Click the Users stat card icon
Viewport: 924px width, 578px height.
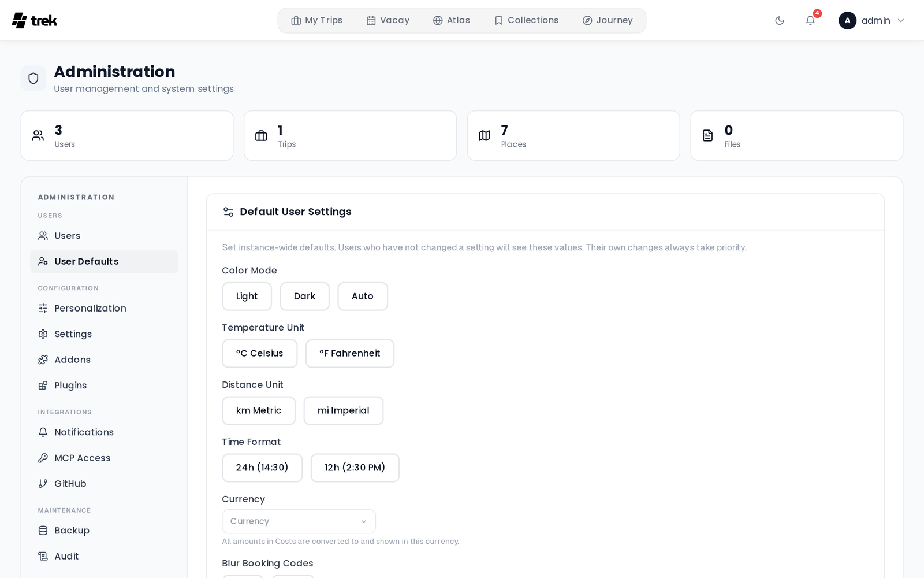(x=38, y=136)
